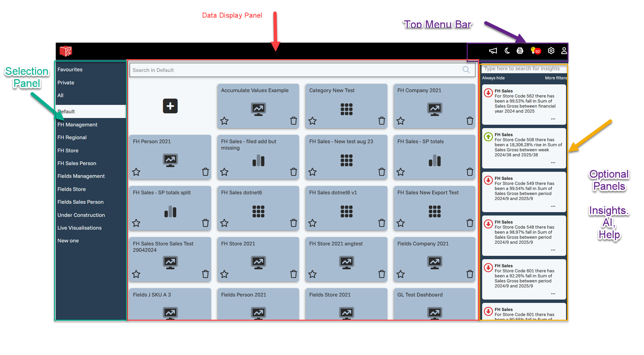The image size is (644, 355).
Task: Open the Fields J SKU A 3 tile
Action: click(x=170, y=304)
